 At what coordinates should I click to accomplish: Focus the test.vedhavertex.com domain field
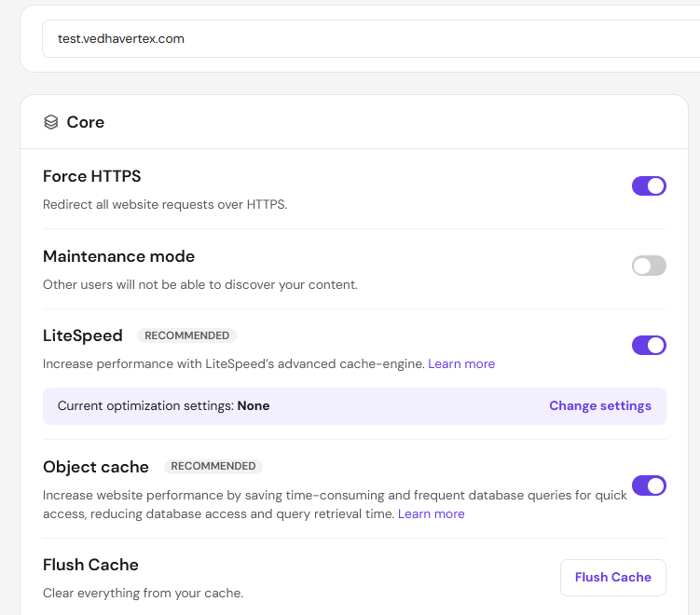(x=371, y=39)
